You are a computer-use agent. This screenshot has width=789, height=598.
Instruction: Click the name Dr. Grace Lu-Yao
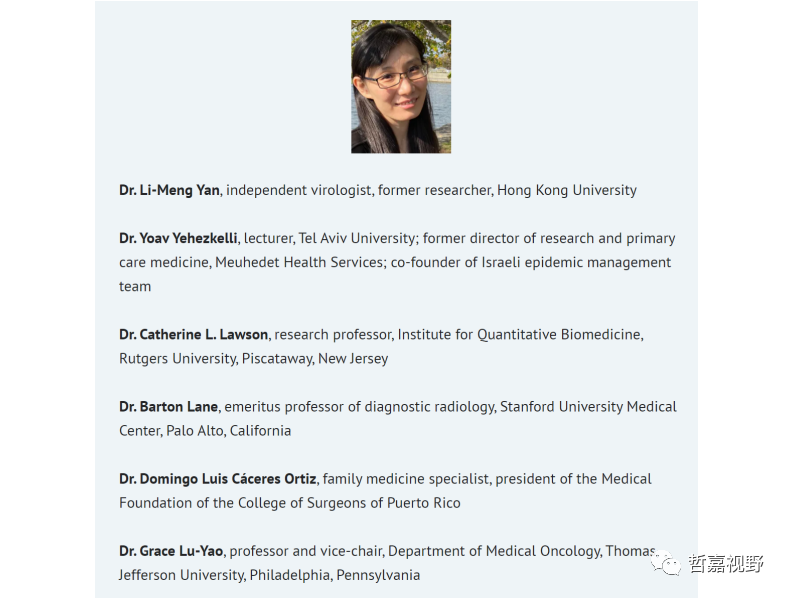pyautogui.click(x=171, y=551)
